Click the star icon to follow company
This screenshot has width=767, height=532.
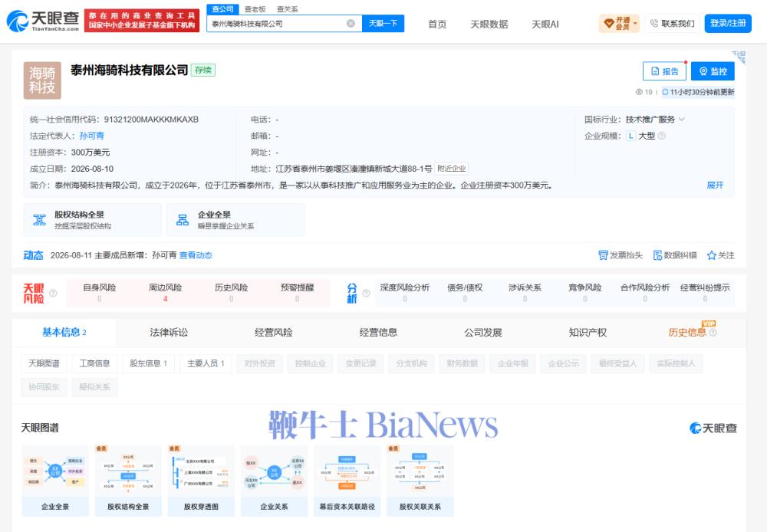(x=712, y=255)
